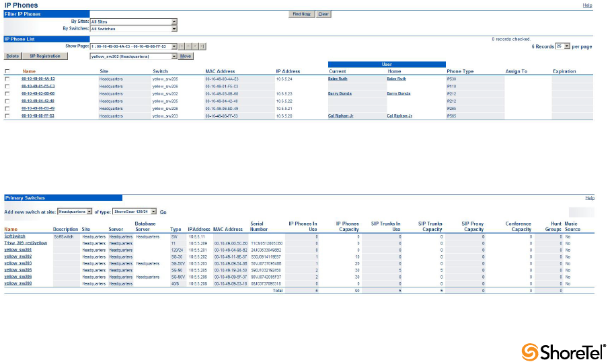Screen dimensions: 614x364
Task: Click the 6 Records count text
Action: [543, 46]
